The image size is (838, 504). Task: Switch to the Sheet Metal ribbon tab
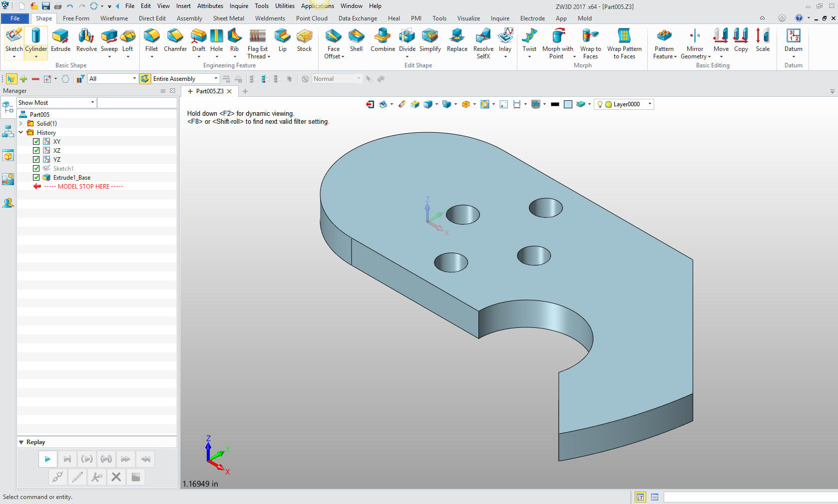pyautogui.click(x=228, y=18)
